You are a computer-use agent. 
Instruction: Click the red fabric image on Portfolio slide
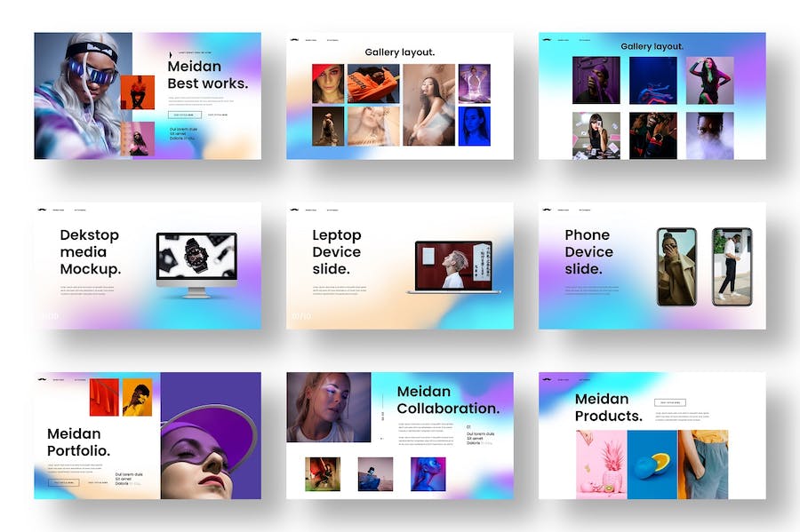tap(104, 397)
